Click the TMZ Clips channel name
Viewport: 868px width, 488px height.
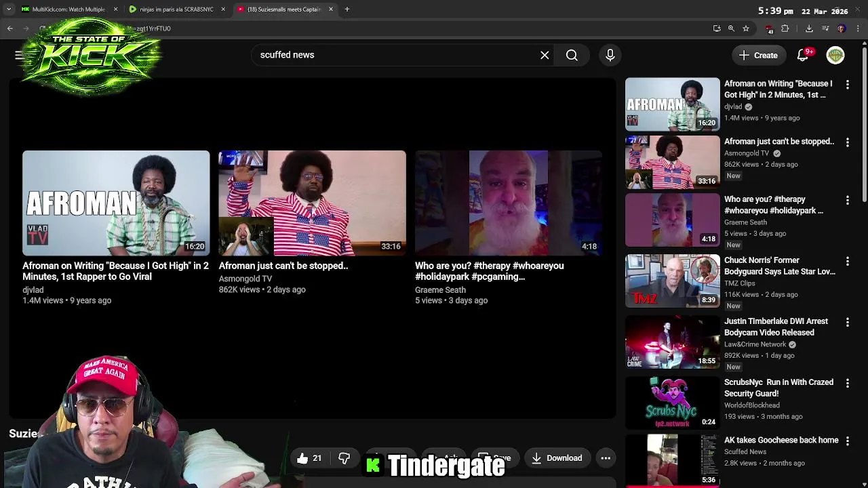pyautogui.click(x=739, y=283)
